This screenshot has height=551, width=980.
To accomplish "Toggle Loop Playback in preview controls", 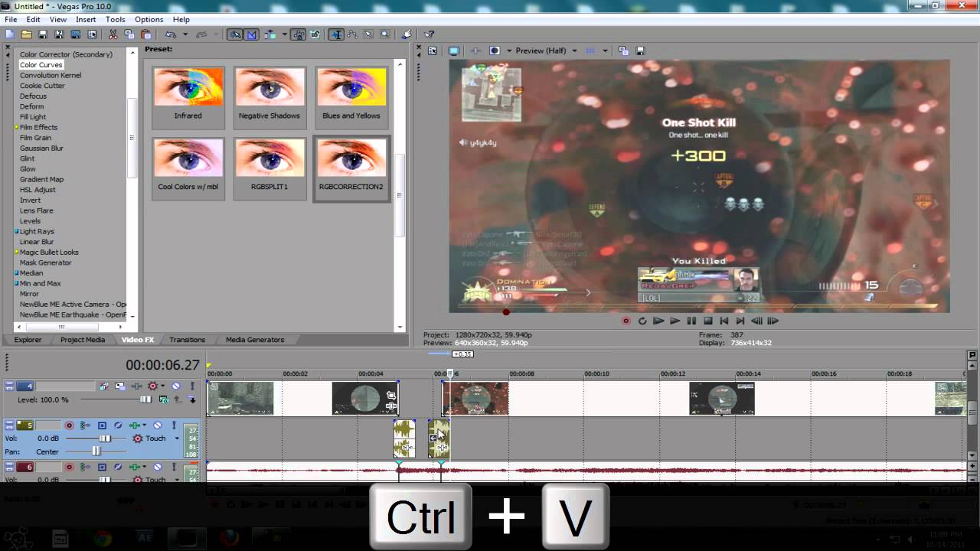I will [642, 321].
